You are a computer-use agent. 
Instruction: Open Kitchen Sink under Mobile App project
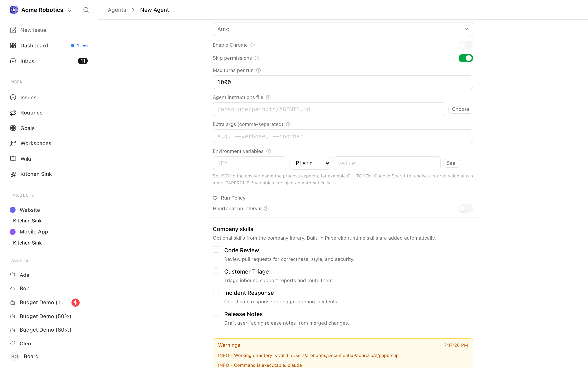point(27,243)
